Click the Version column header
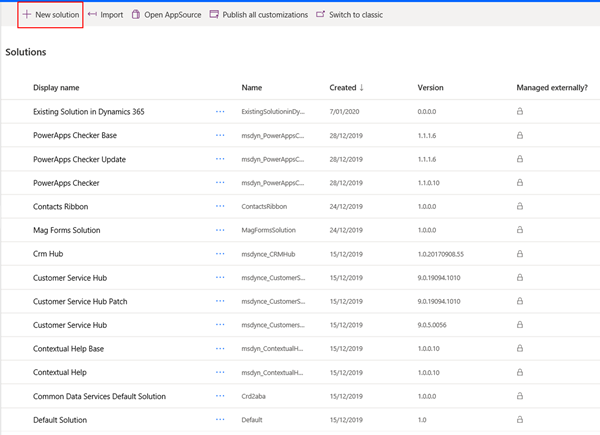The width and height of the screenshot is (600, 435). pyautogui.click(x=430, y=88)
